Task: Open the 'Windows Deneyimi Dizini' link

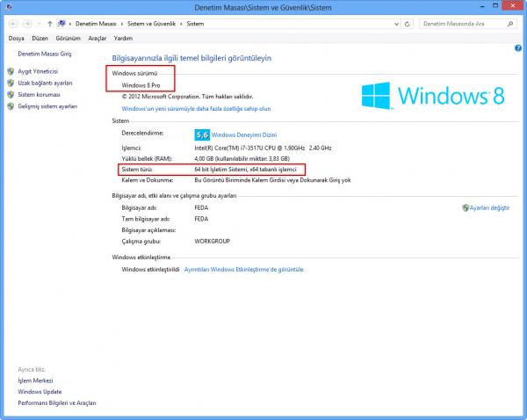Action: click(244, 134)
